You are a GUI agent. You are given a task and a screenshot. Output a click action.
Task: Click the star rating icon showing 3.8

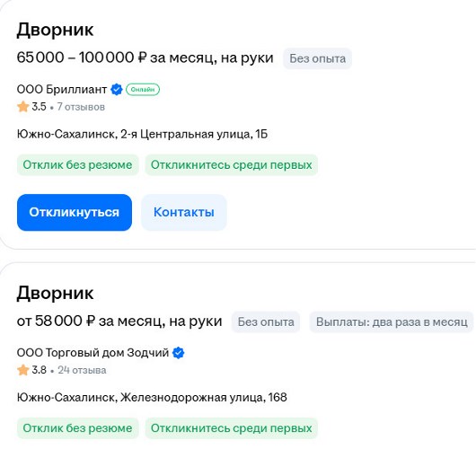click(23, 370)
